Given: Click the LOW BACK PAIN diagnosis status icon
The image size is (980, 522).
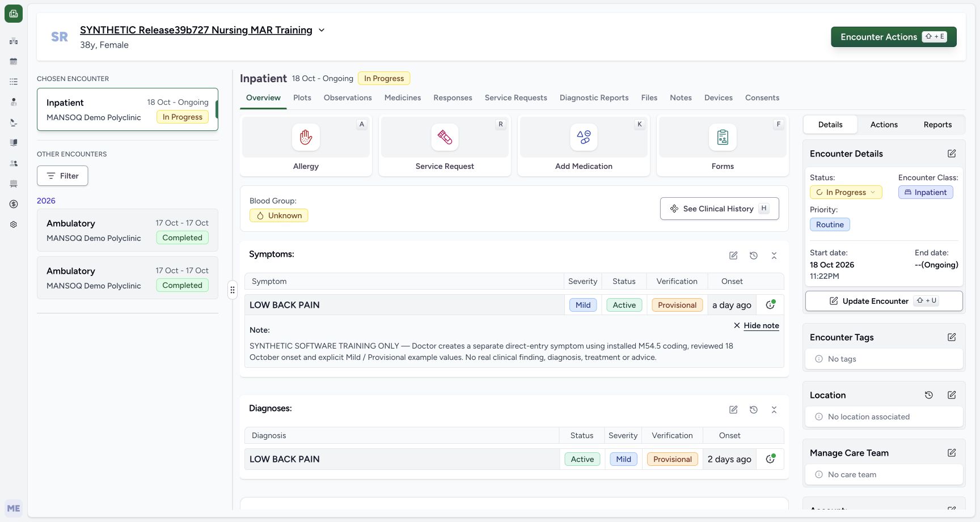Looking at the screenshot, I should 770,459.
